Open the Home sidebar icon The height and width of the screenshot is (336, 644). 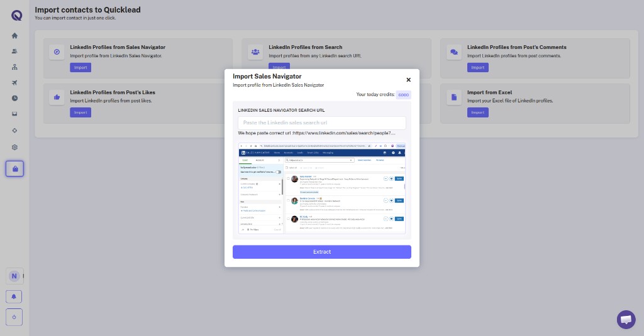coord(15,36)
